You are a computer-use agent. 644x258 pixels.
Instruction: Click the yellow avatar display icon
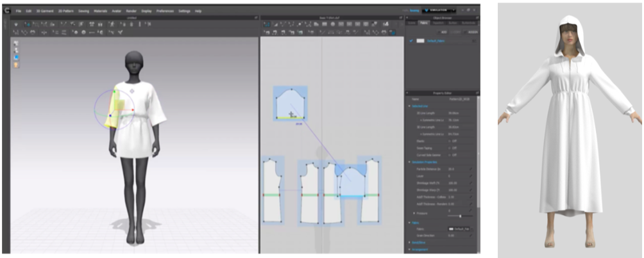(17, 65)
